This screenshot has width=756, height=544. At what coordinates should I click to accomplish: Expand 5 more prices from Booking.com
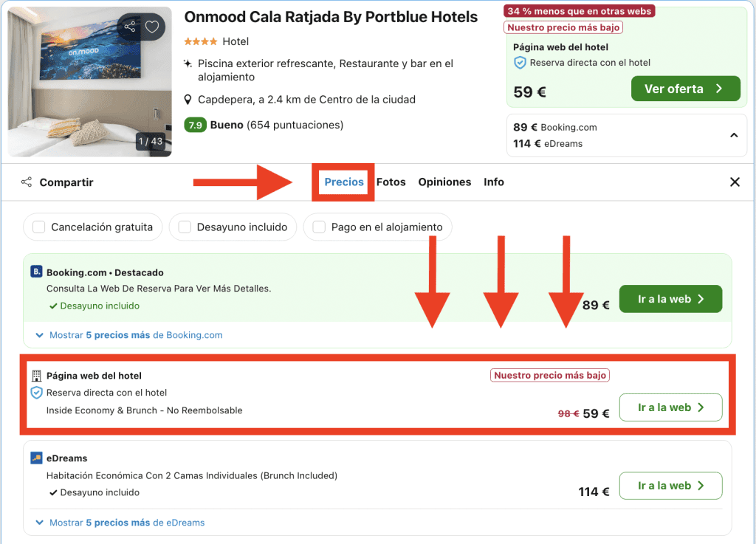[x=129, y=335]
